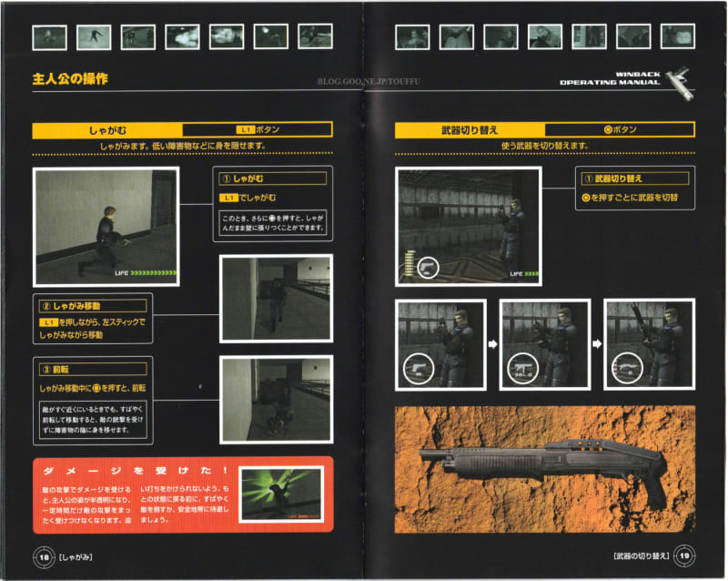Click the red ダメージを受けた！ heading
Screen dimensions: 728x581
(x=135, y=471)
